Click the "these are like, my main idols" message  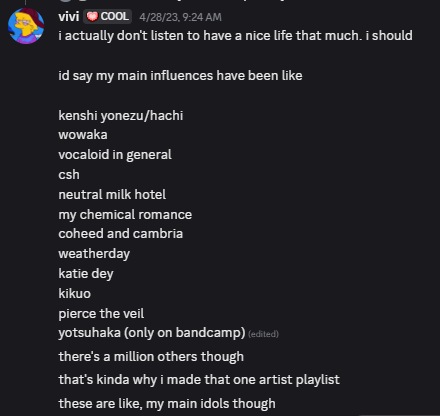(x=167, y=403)
